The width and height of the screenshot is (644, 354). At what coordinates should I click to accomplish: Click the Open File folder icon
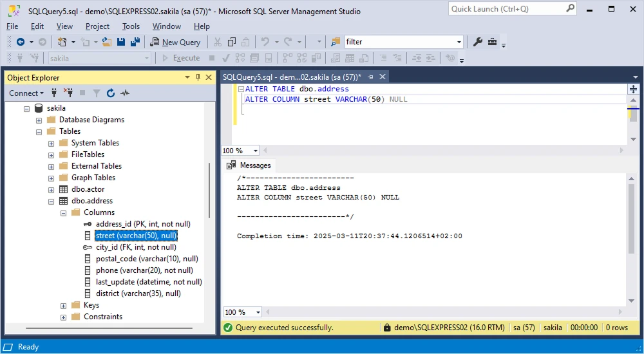(x=107, y=42)
